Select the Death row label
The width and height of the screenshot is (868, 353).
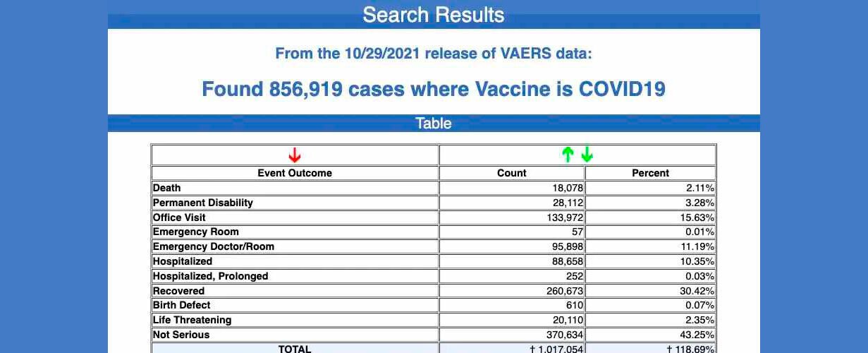click(x=167, y=188)
